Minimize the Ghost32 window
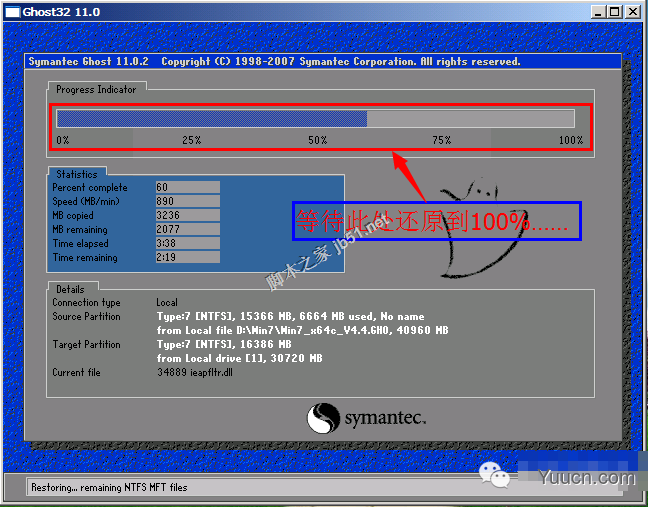Image resolution: width=648 pixels, height=507 pixels. 598,12
